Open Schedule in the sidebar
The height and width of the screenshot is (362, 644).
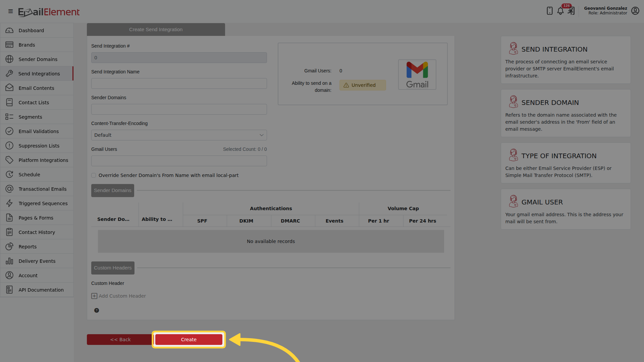37,175
